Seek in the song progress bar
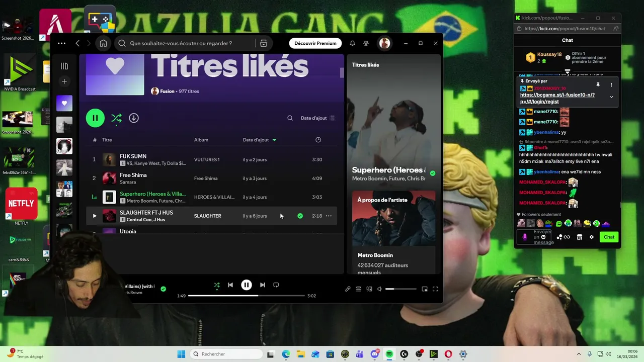This screenshot has width=644, height=362. 247,296
